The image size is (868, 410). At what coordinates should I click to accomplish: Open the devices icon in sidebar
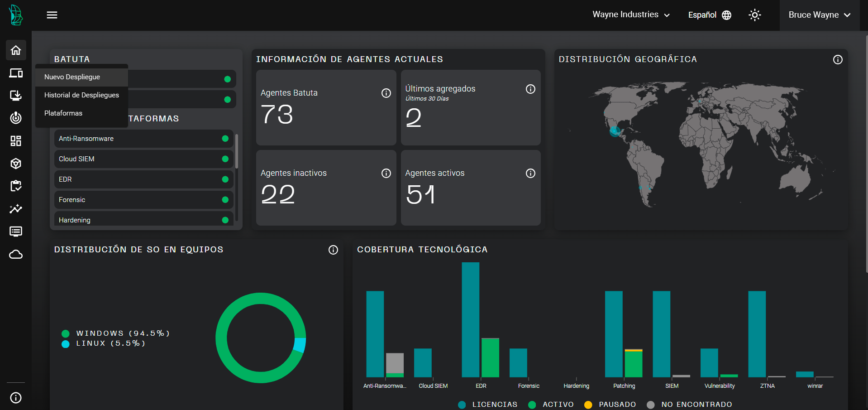click(16, 73)
